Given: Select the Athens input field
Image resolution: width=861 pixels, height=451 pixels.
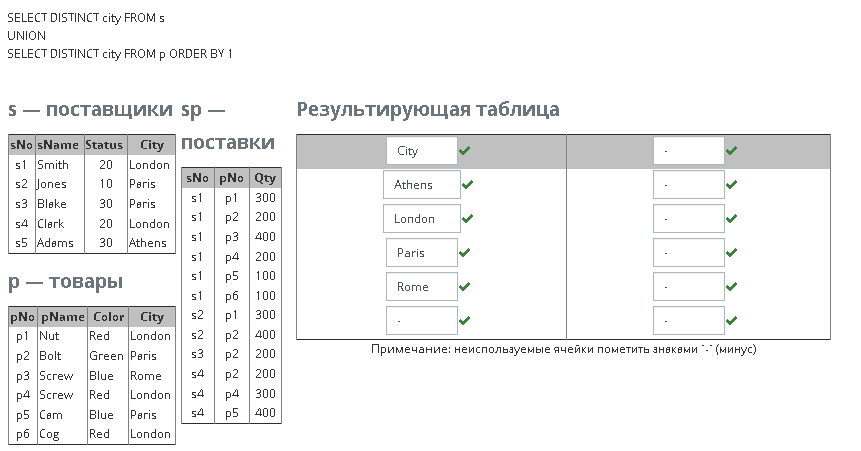Looking at the screenshot, I should pos(422,185).
